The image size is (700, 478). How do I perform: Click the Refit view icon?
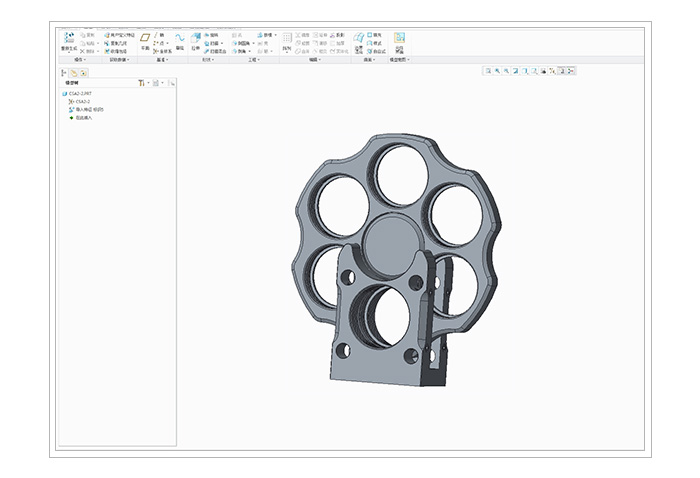pyautogui.click(x=488, y=71)
